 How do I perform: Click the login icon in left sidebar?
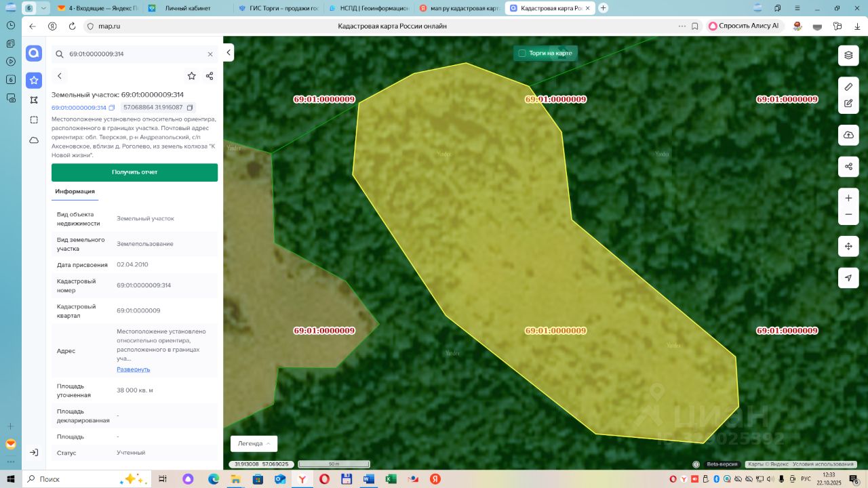[x=34, y=452]
